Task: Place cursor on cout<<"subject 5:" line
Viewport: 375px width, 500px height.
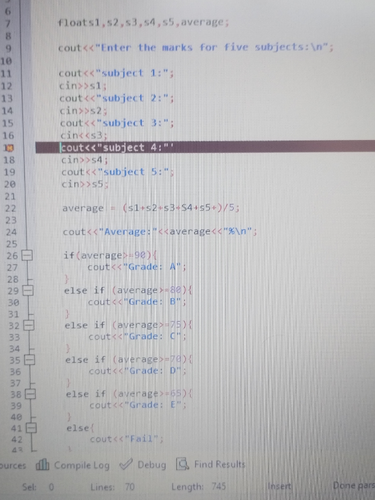Action: pyautogui.click(x=118, y=172)
